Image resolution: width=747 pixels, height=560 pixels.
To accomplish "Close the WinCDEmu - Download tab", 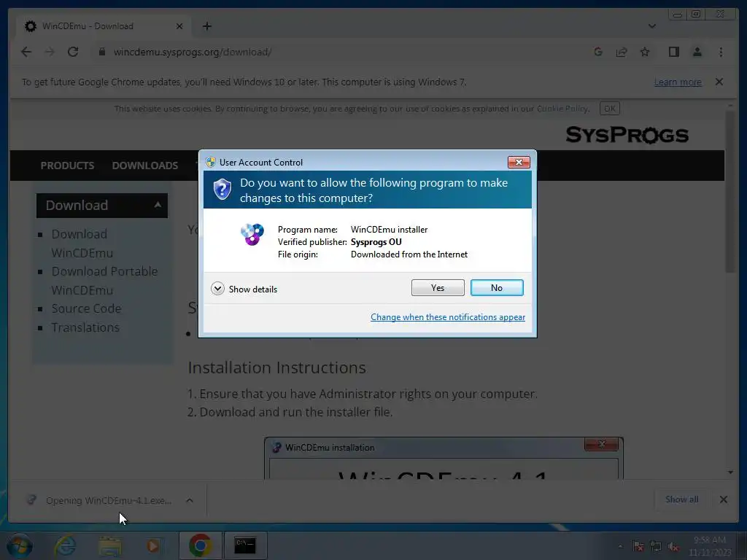I will click(x=179, y=26).
